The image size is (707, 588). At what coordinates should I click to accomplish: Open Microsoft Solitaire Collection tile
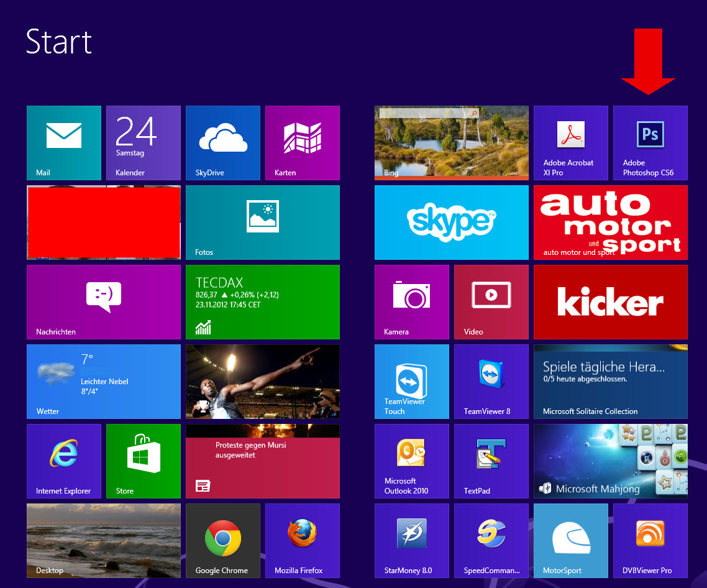[x=611, y=382]
